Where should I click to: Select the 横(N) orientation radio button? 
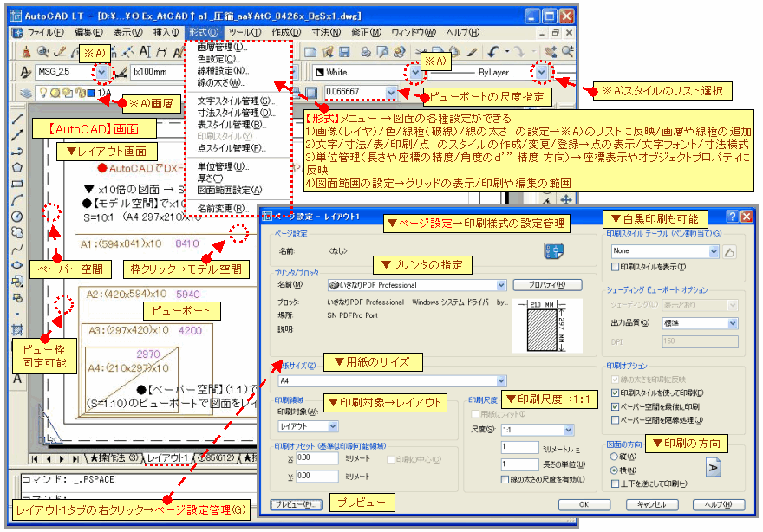614,470
